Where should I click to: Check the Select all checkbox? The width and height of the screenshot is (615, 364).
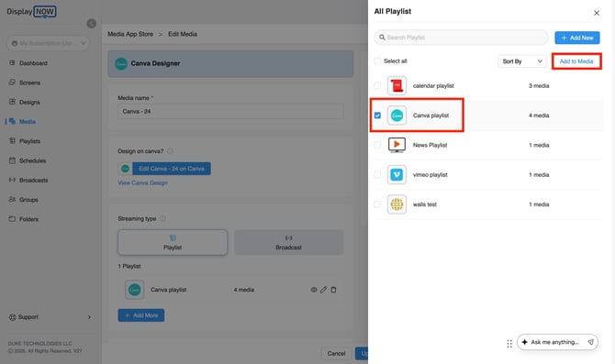377,61
